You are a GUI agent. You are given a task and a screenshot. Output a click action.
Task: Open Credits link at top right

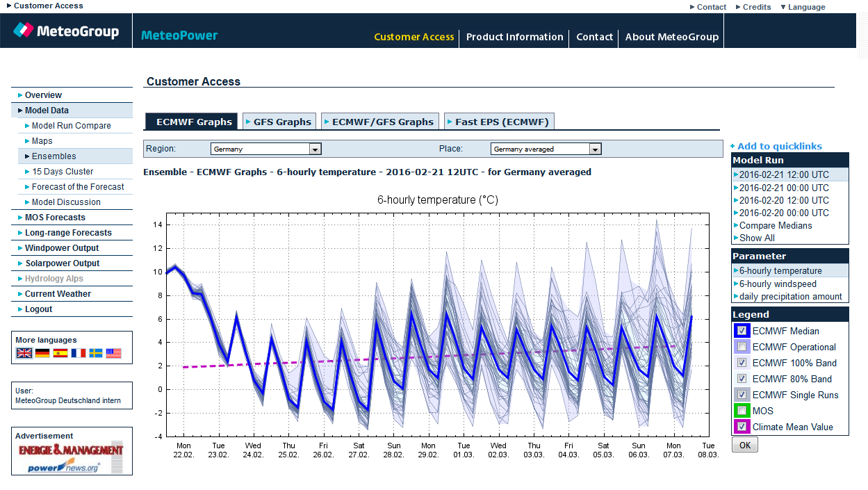pos(753,7)
